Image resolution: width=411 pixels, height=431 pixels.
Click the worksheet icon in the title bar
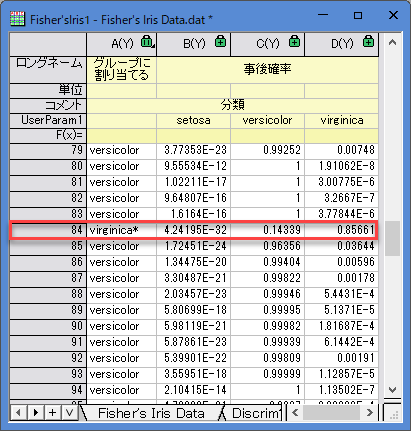point(18,19)
